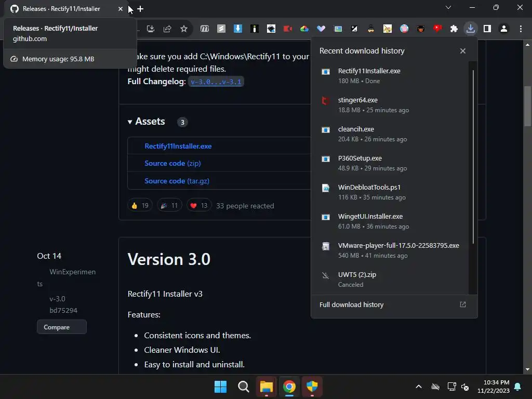This screenshot has width=532, height=399.
Task: Open the gray 'S' extension icon
Action: (221, 29)
